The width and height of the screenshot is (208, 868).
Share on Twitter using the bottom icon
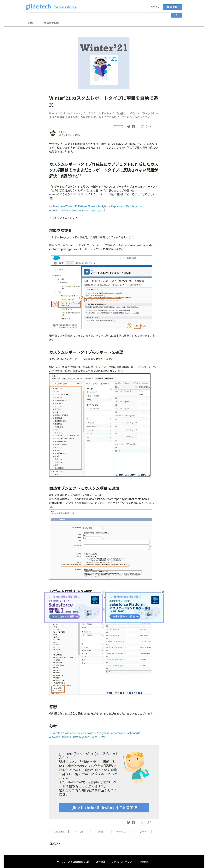[129, 823]
